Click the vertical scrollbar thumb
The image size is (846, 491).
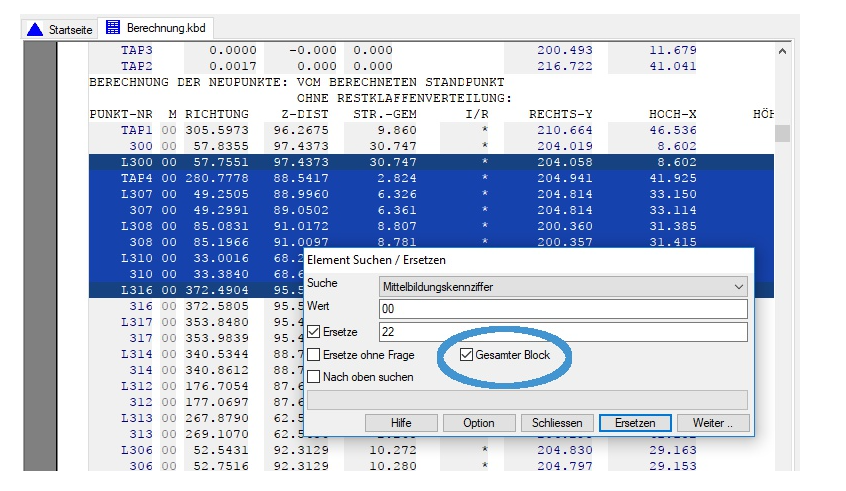click(x=782, y=133)
